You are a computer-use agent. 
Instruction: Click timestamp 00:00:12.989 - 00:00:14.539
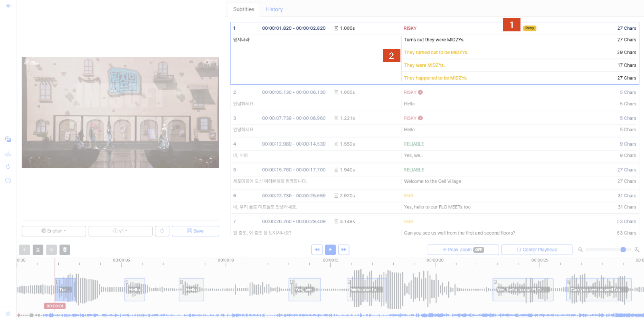294,144
